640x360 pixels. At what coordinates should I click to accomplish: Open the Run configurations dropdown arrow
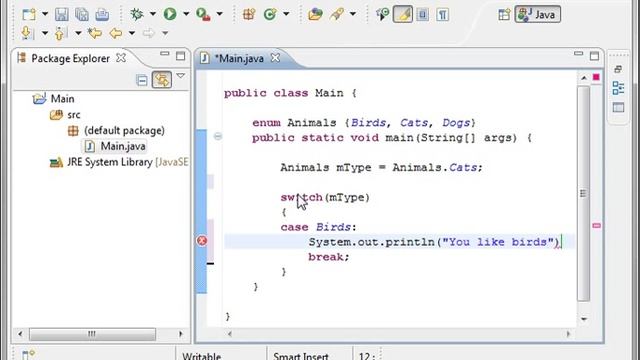(x=186, y=14)
